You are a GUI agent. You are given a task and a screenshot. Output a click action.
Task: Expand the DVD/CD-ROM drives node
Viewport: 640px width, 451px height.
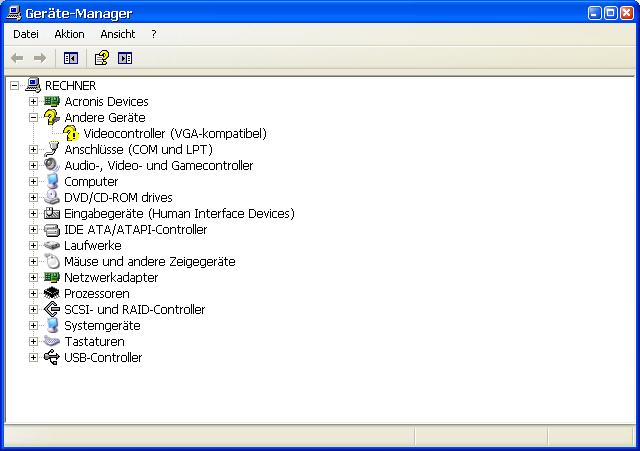(x=33, y=198)
